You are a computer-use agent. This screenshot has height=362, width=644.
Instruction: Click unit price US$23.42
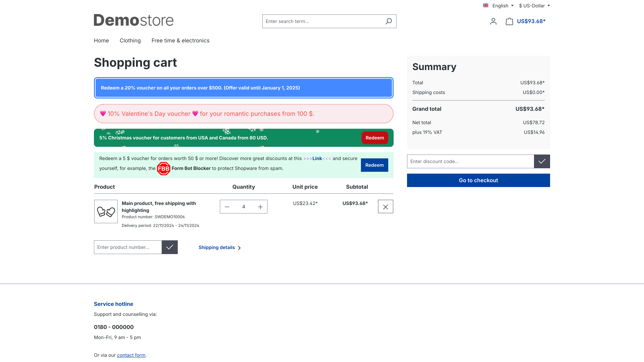pos(305,203)
